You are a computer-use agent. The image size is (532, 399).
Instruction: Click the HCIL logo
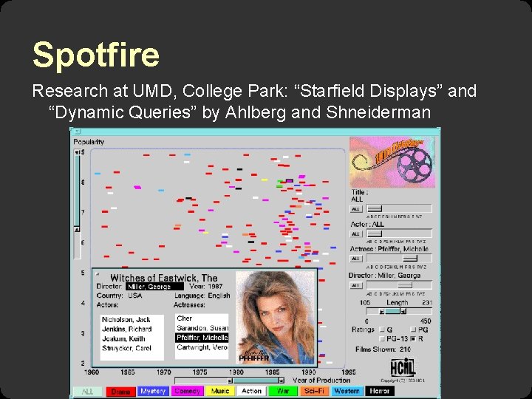click(x=403, y=367)
